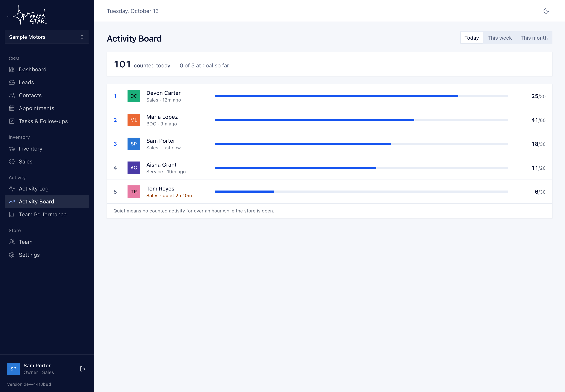
Task: Switch to the This month tab
Action: [534, 38]
